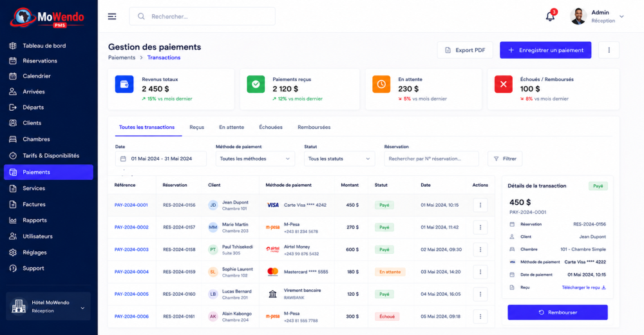The width and height of the screenshot is (644, 335).
Task: Open Tous les statuts dropdown
Action: 339,158
